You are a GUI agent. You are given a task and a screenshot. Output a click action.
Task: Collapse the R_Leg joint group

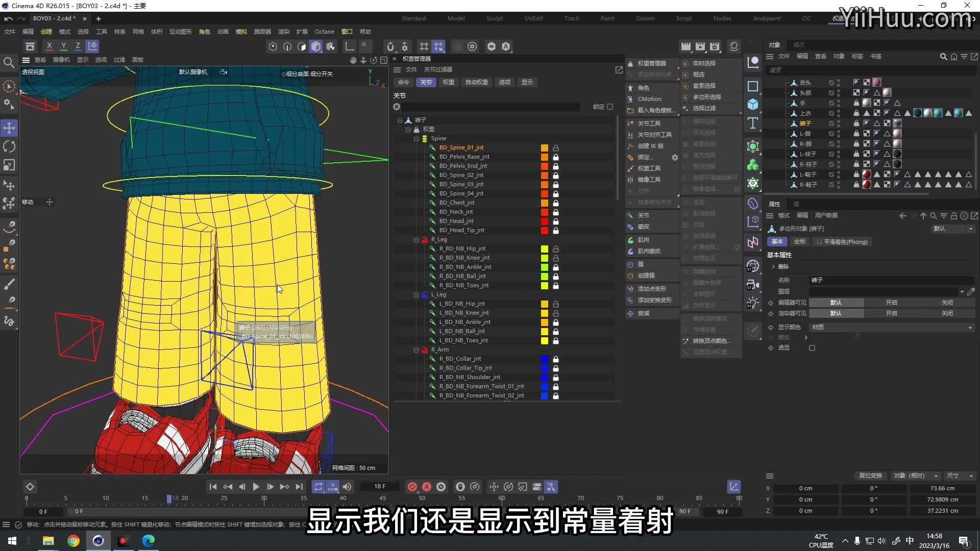click(416, 240)
